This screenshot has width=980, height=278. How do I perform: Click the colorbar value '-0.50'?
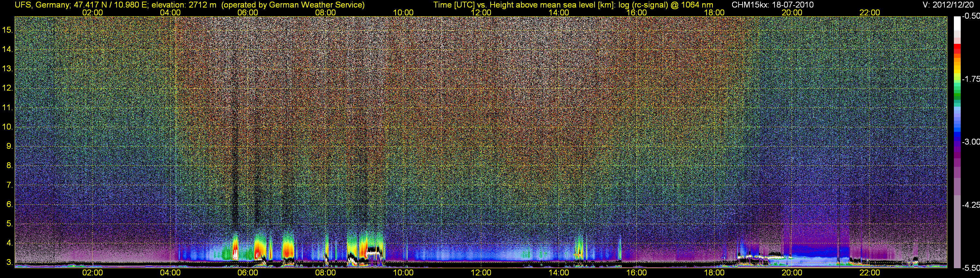point(971,16)
